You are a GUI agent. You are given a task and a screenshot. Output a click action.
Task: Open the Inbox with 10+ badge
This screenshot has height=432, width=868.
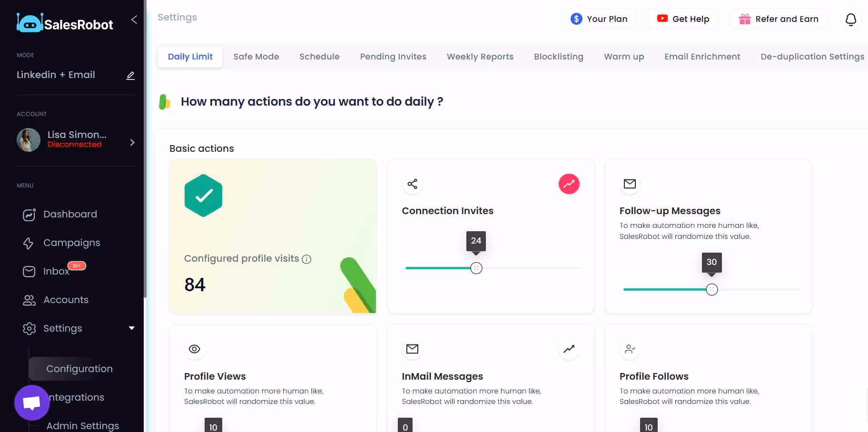[x=56, y=271]
